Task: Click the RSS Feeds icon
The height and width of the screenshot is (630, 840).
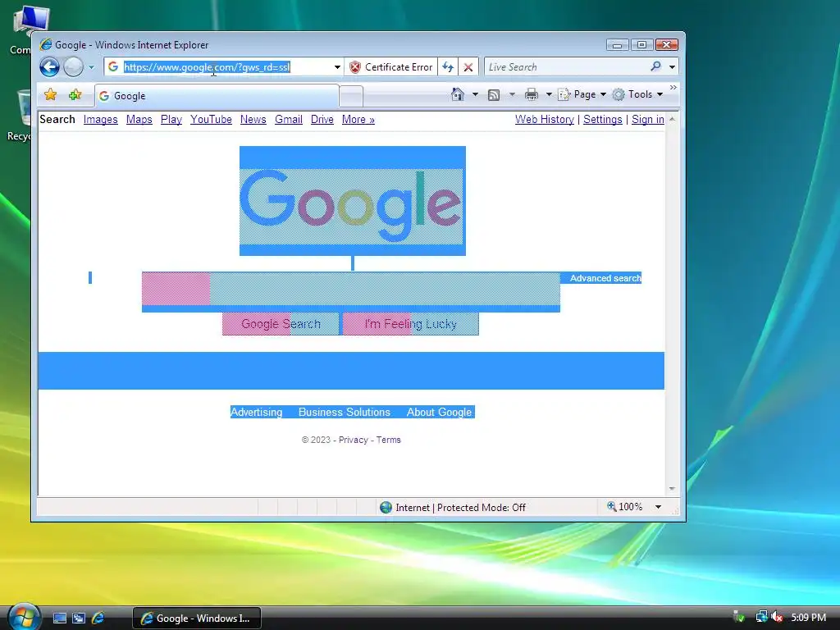Action: tap(493, 95)
